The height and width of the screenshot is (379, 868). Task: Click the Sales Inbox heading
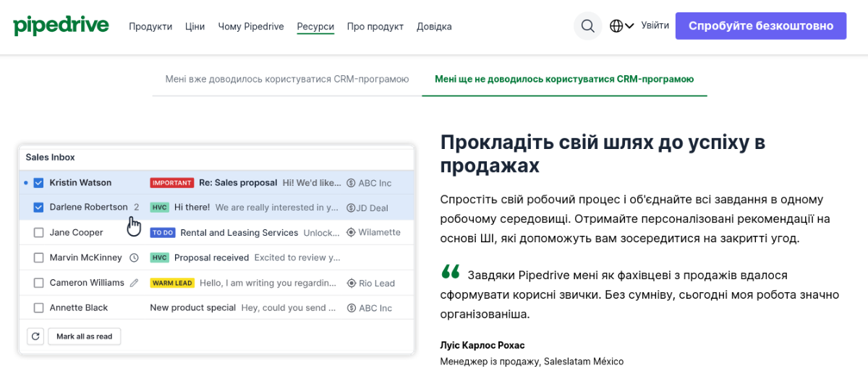click(x=51, y=157)
